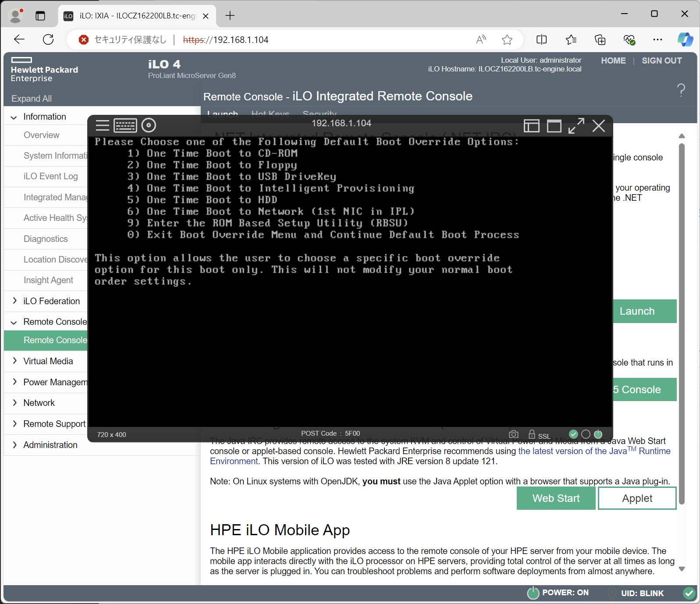Screen dimensions: 700x604
Task: Click the read aloud icon in address bar
Action: pyautogui.click(x=481, y=40)
